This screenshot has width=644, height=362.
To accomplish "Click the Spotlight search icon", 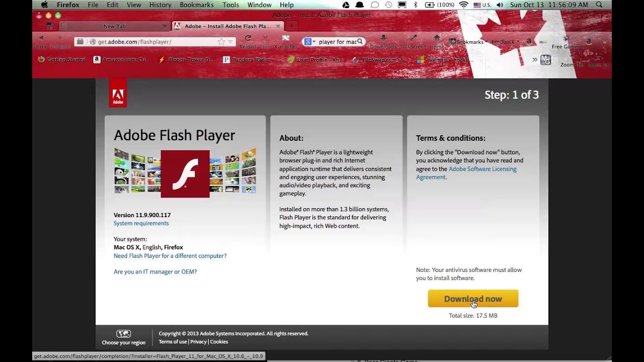I will pos(600,5).
